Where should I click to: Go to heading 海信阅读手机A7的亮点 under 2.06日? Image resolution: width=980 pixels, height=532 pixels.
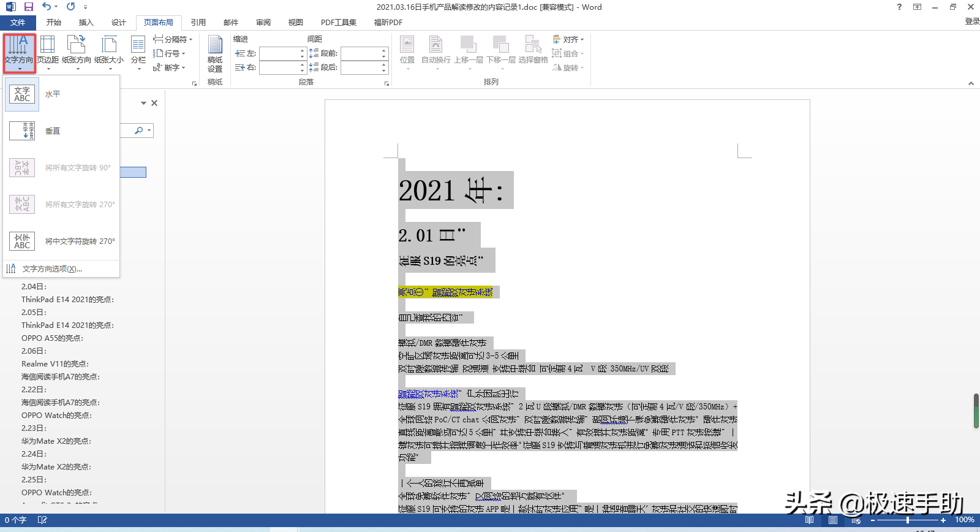pos(61,377)
